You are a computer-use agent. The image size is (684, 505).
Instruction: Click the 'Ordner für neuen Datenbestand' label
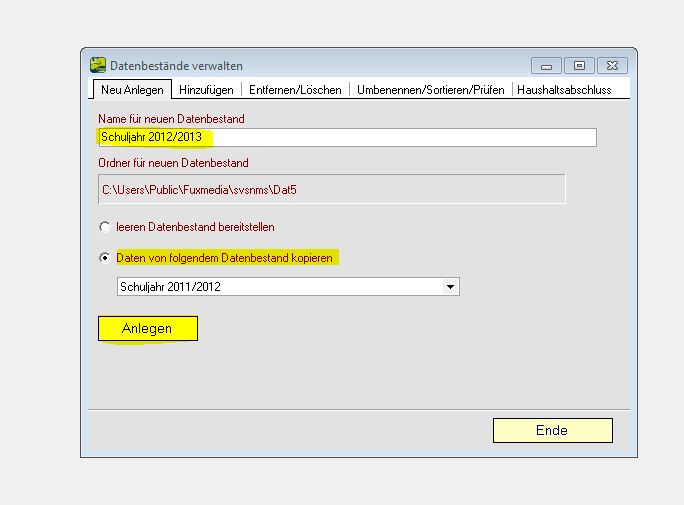click(173, 163)
